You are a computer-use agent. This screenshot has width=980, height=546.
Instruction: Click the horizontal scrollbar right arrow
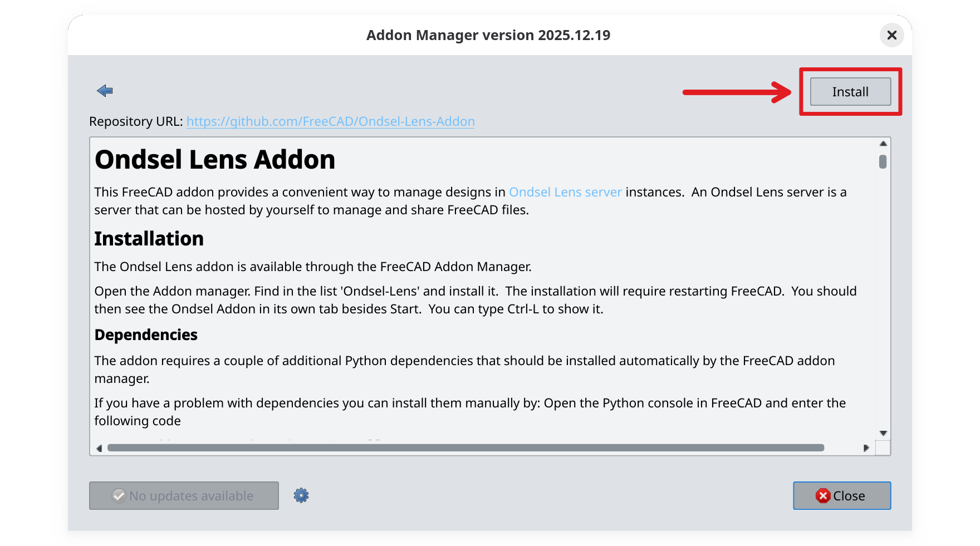pos(866,448)
